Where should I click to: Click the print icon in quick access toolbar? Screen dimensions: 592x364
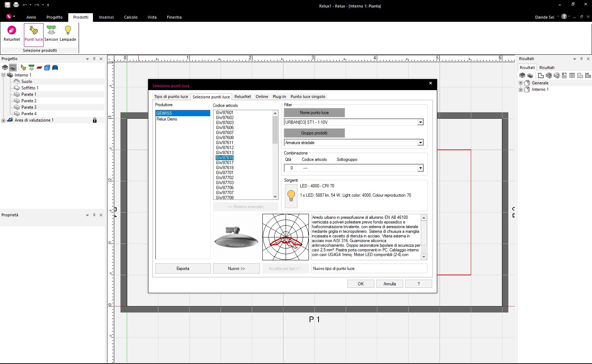pyautogui.click(x=16, y=5)
